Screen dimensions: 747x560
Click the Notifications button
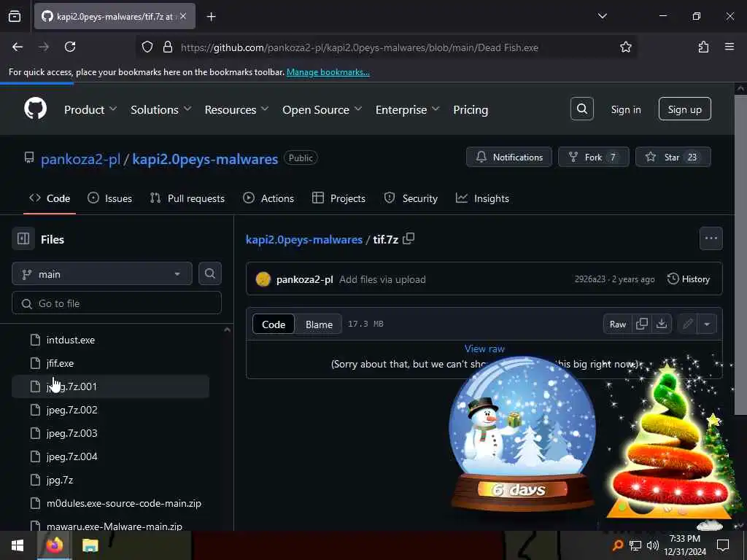pos(508,157)
